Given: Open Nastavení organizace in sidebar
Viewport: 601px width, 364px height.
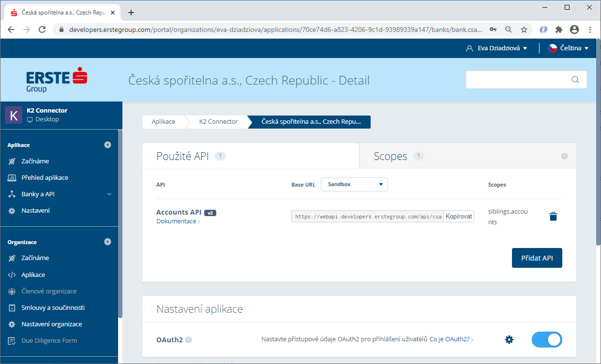Looking at the screenshot, I should click(52, 324).
